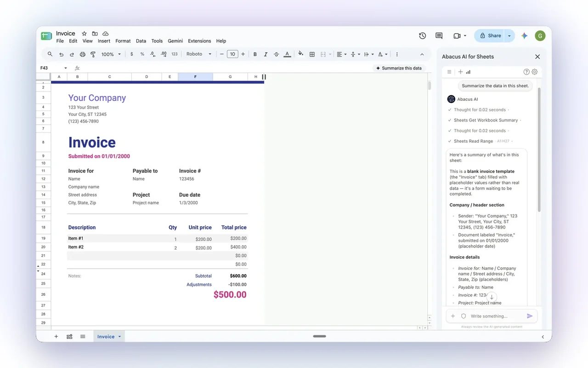Viewport: 588px width, 368px height.
Task: Add a new sheet with plus button
Action: [56, 337]
